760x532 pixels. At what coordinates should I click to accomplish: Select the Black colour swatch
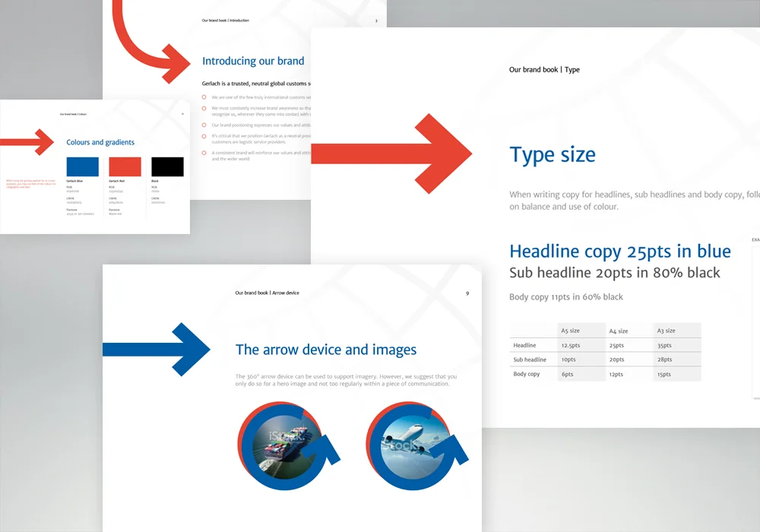tap(168, 166)
